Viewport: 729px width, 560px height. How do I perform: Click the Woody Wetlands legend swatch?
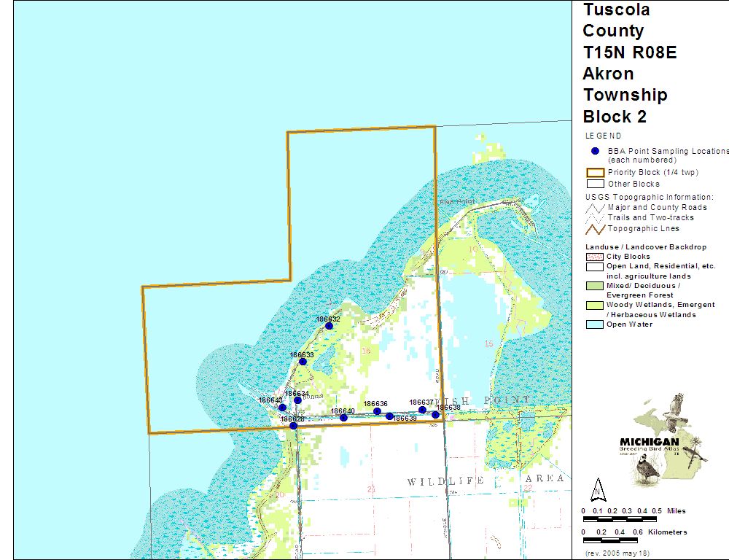[x=595, y=305]
